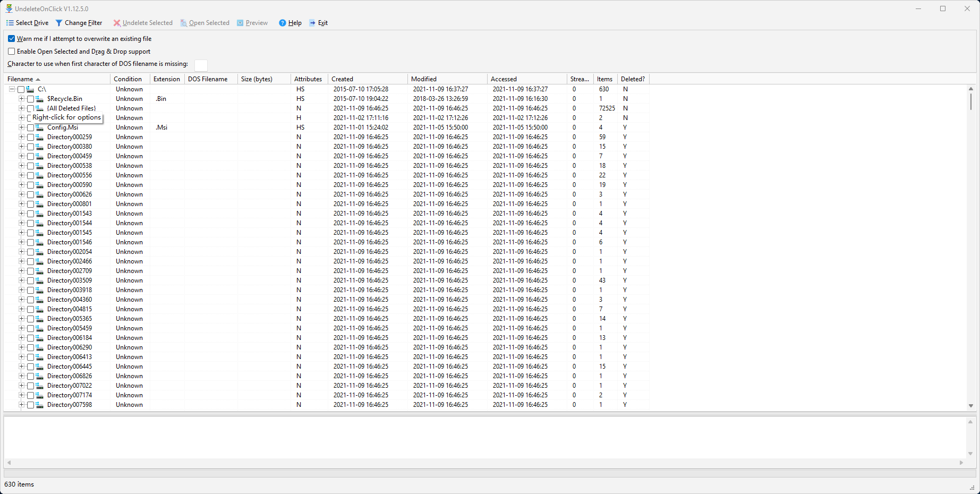The height and width of the screenshot is (494, 980).
Task: Click the Directory001543 folder icon
Action: (x=39, y=214)
